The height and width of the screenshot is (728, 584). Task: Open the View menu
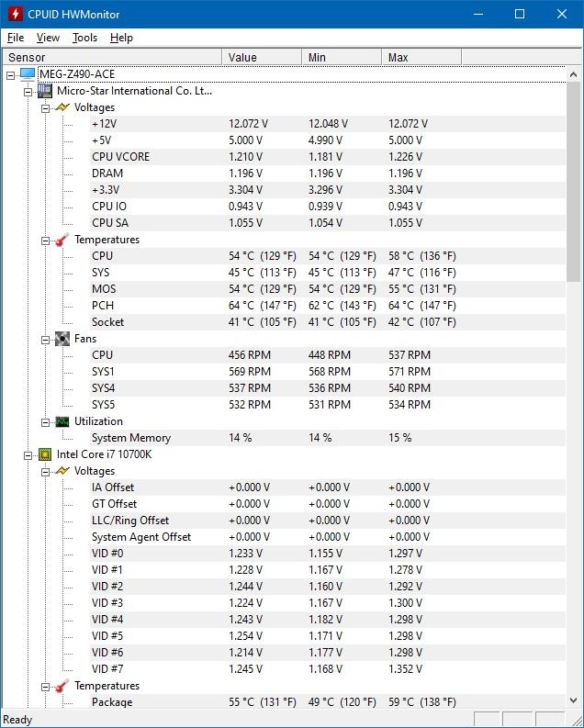pos(48,38)
